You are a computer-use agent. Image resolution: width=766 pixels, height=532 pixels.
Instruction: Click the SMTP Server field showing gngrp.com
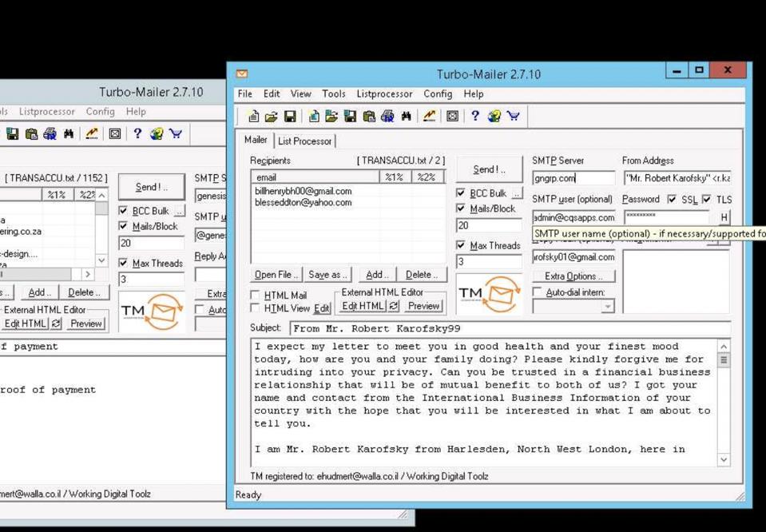(x=574, y=178)
